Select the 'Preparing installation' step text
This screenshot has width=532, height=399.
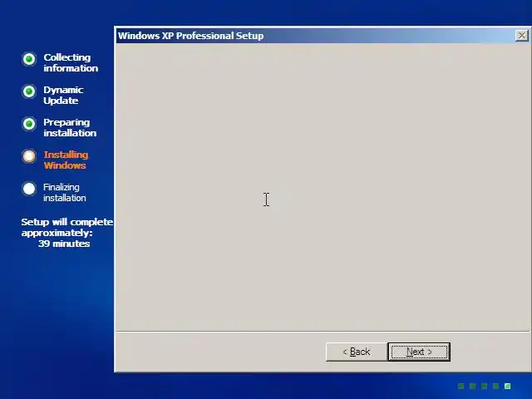click(70, 127)
